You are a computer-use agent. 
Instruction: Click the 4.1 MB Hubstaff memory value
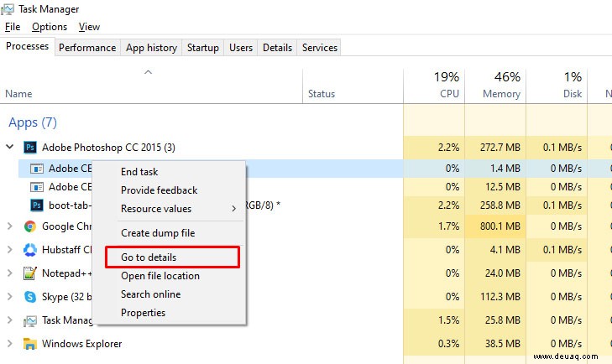pos(505,250)
